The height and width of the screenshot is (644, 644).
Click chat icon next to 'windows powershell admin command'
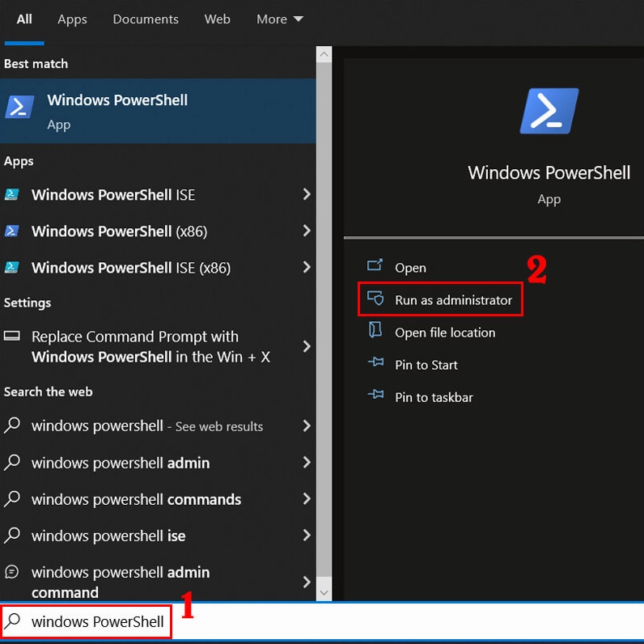tap(12, 572)
